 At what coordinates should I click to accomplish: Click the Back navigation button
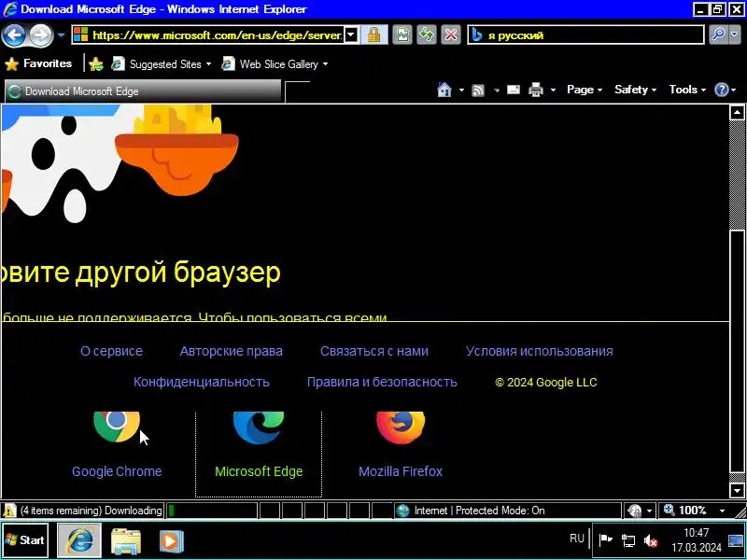point(14,35)
